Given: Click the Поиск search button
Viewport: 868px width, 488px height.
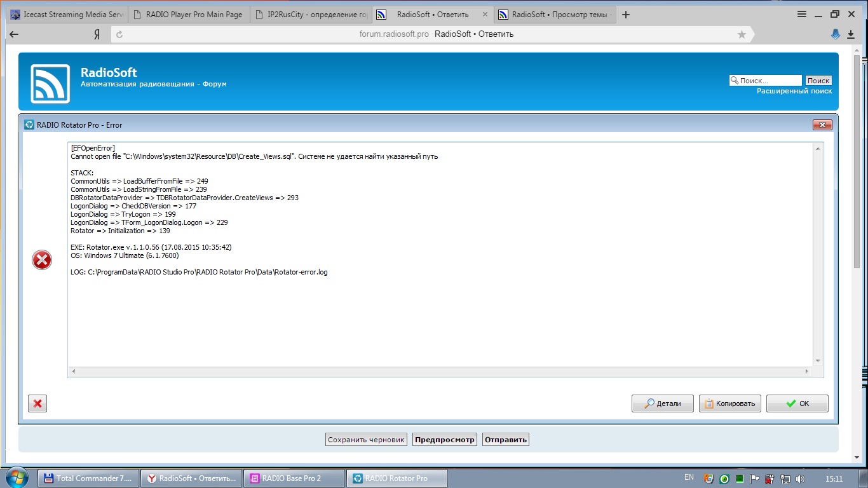Looking at the screenshot, I should point(818,81).
